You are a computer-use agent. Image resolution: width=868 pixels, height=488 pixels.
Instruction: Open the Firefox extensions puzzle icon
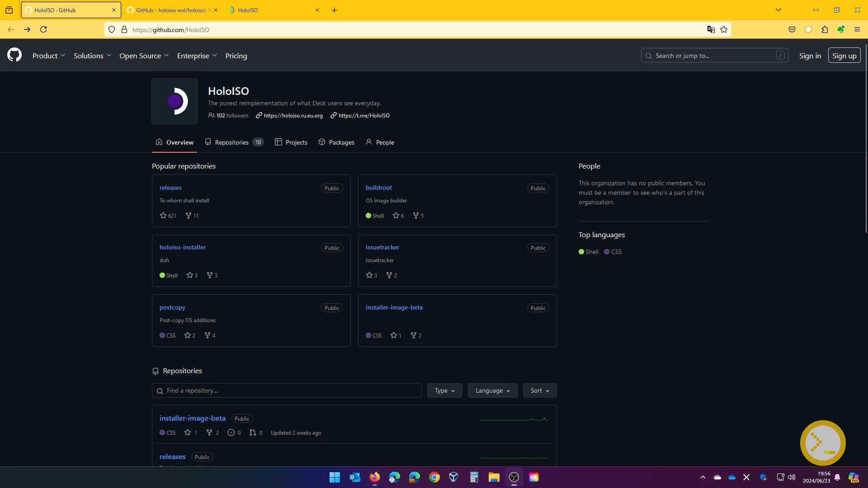pyautogui.click(x=825, y=29)
